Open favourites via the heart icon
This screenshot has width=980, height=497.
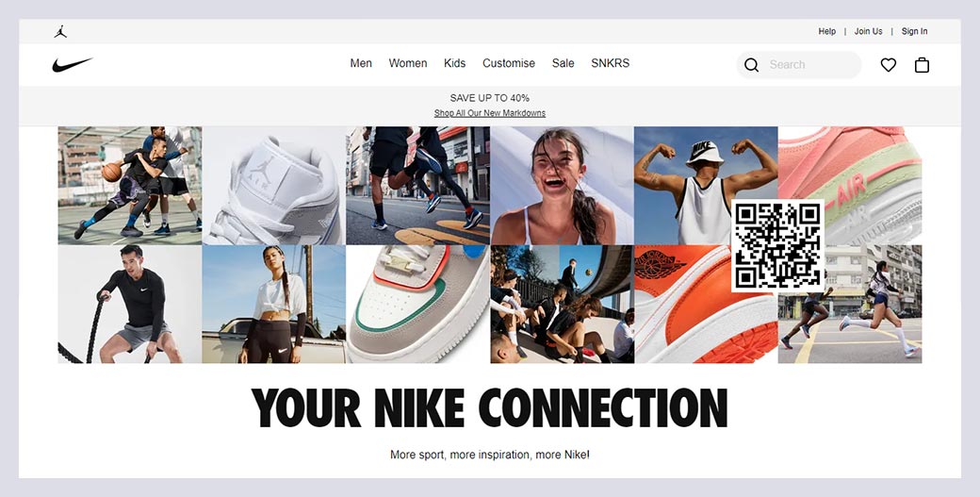tap(888, 65)
